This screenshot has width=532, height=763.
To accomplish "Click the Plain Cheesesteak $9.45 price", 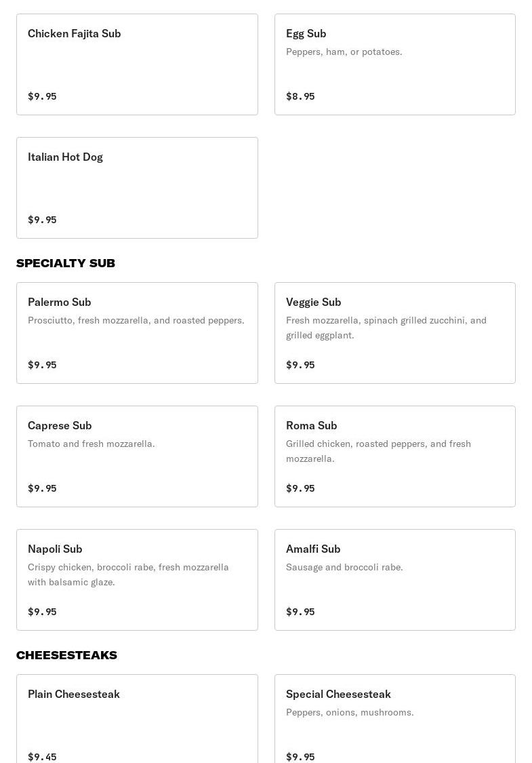I will pos(42,757).
